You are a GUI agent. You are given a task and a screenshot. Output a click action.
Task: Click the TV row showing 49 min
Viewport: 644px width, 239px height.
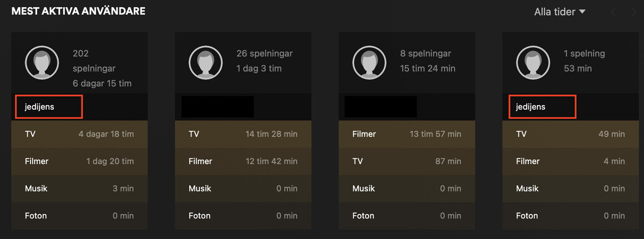571,134
